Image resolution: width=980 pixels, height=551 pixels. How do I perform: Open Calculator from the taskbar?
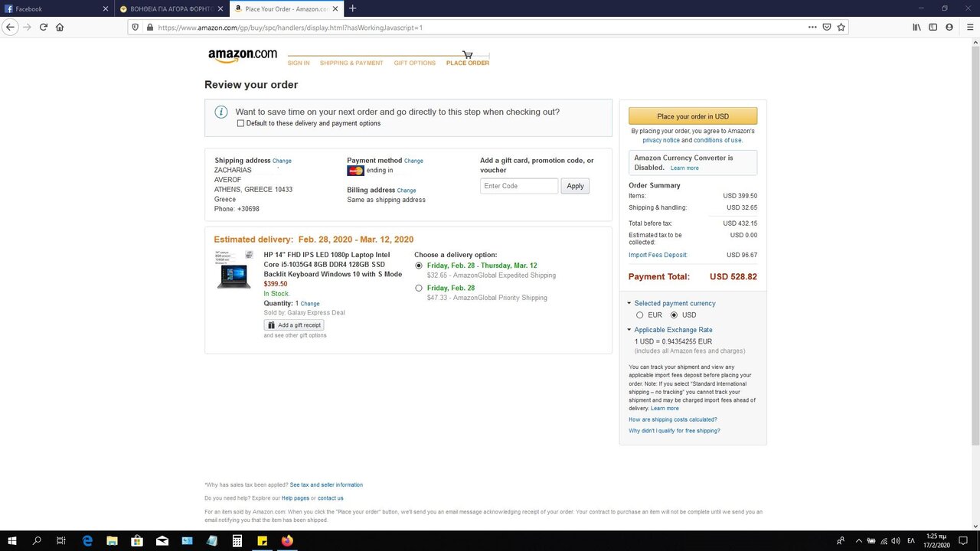[x=237, y=541]
